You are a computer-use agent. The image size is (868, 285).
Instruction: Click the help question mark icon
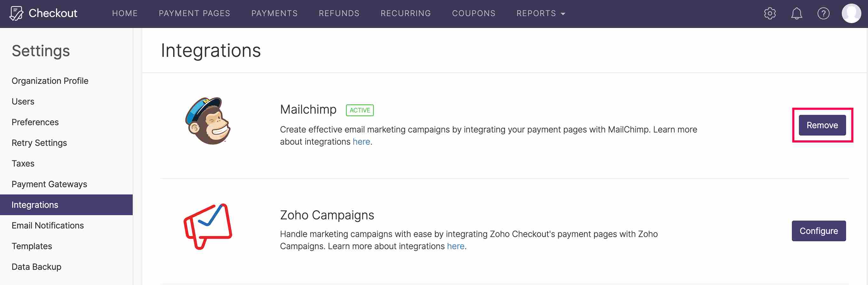click(823, 13)
